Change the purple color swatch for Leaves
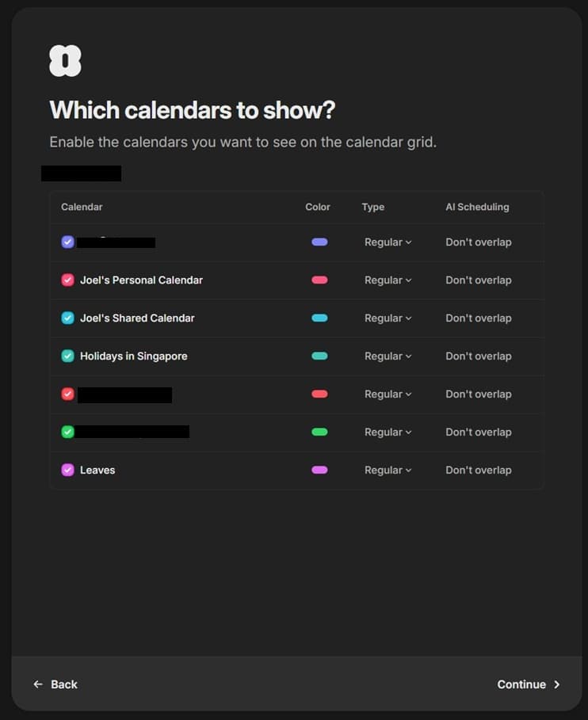Screen dimensions: 588x720 [x=319, y=470]
